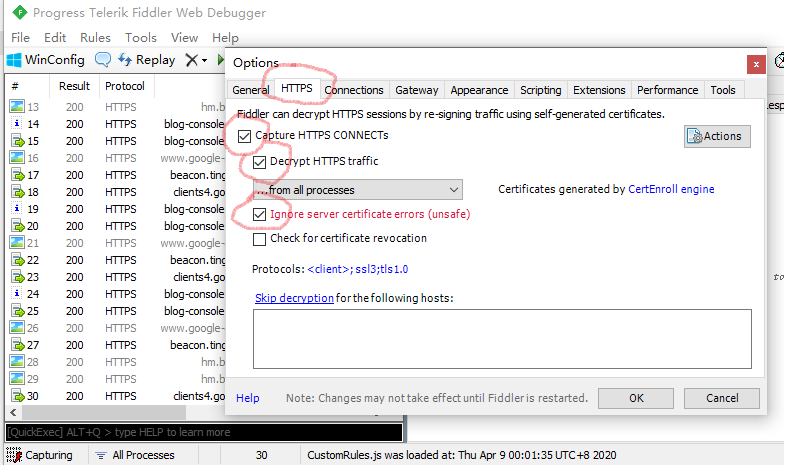
Task: Uncheck Decrypt HTTPS traffic
Action: pyautogui.click(x=260, y=162)
